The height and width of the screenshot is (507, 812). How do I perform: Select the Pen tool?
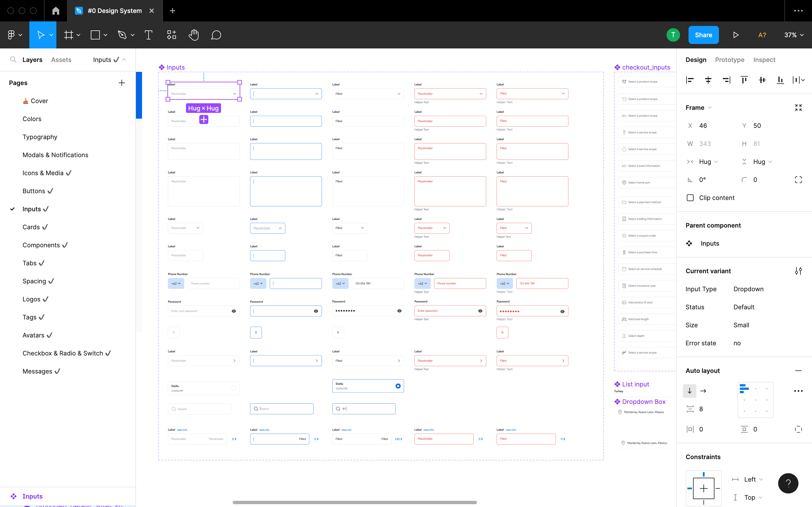tap(122, 35)
